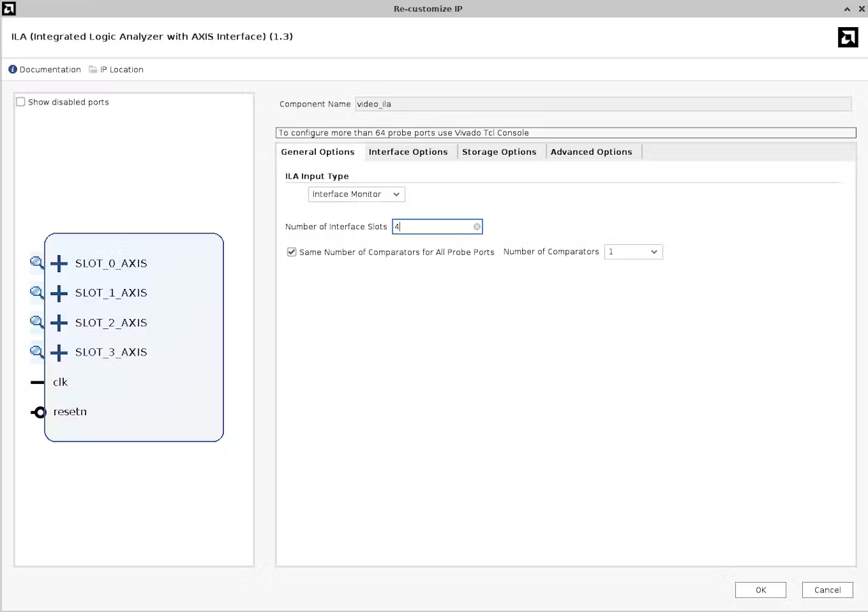Click the ILA Input Type heading
This screenshot has height=612, width=868.
317,176
